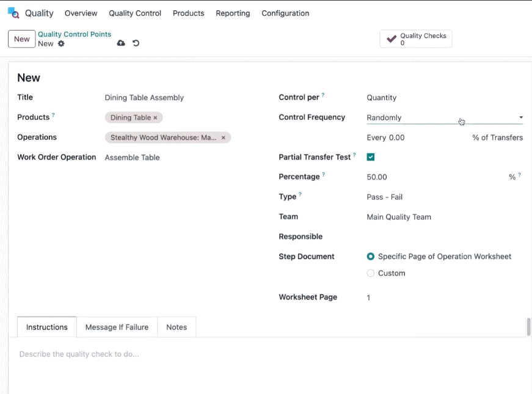Open the Team selection showing Main Quality Team
Image resolution: width=532 pixels, height=394 pixels.
click(445, 217)
